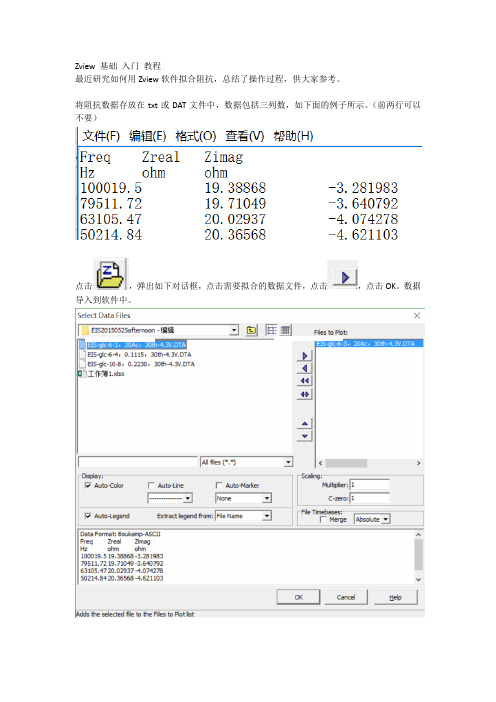Image resolution: width=496 pixels, height=702 pixels.
Task: Click the OK button
Action: pos(299,597)
